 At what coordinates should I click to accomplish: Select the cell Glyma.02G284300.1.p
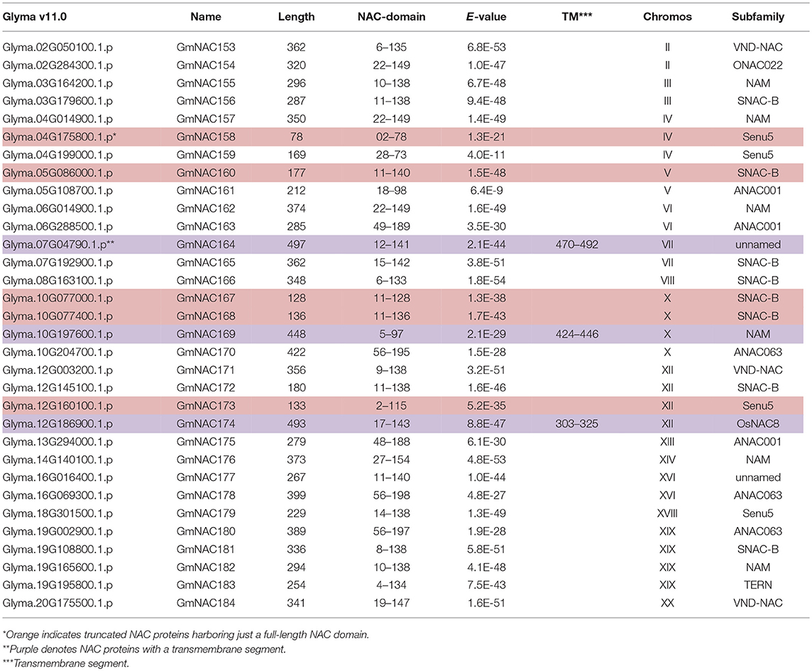pos(57,65)
